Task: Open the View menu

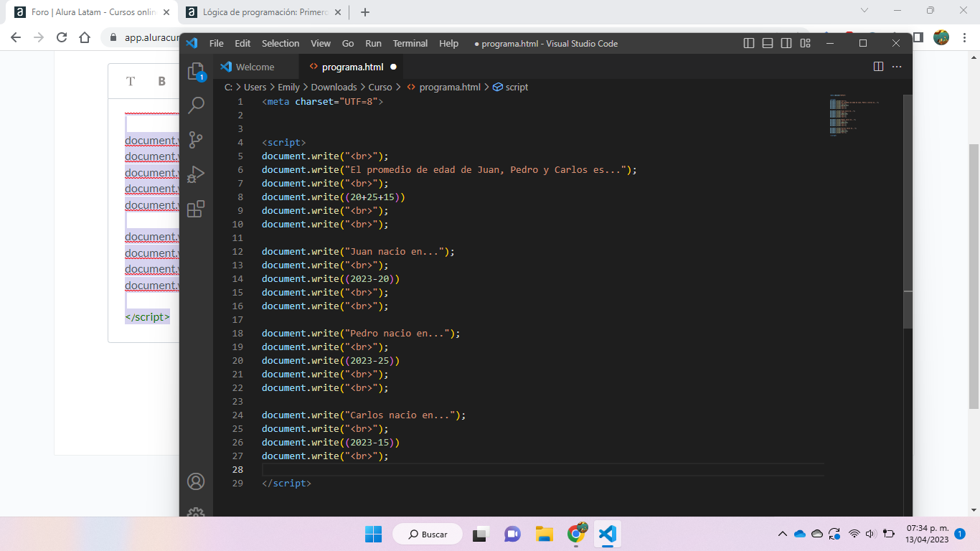Action: pyautogui.click(x=321, y=43)
